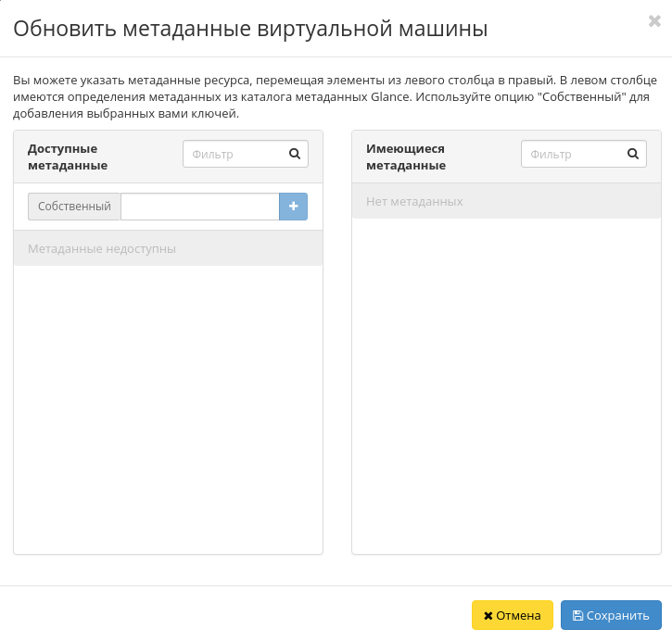Click the magnifier icon in the left filter
672x641 pixels.
click(295, 154)
